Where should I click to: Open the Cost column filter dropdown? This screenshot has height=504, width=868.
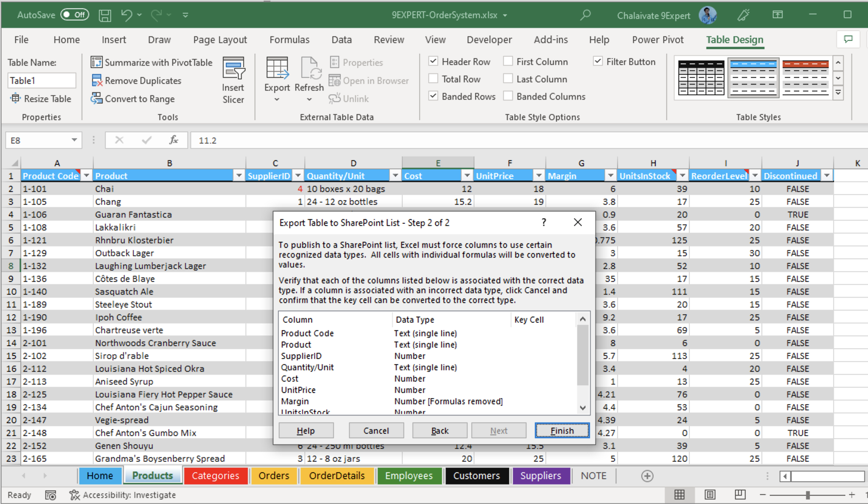[x=467, y=175]
